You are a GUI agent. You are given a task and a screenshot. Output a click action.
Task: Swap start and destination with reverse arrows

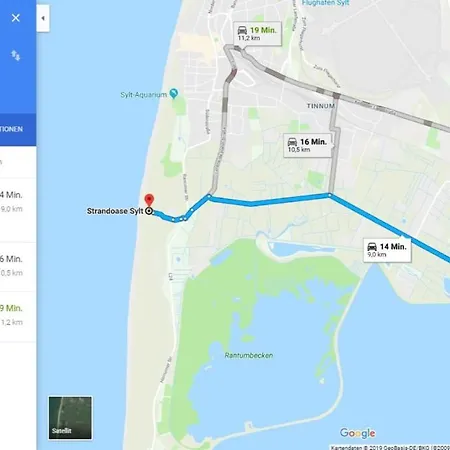pyautogui.click(x=16, y=55)
